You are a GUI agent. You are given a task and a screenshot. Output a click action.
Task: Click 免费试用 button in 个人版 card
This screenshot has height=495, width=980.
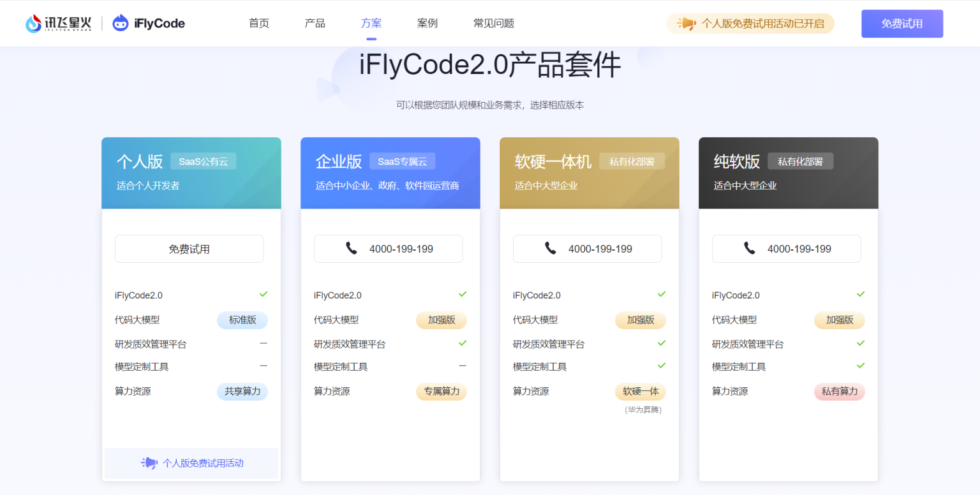click(x=189, y=249)
